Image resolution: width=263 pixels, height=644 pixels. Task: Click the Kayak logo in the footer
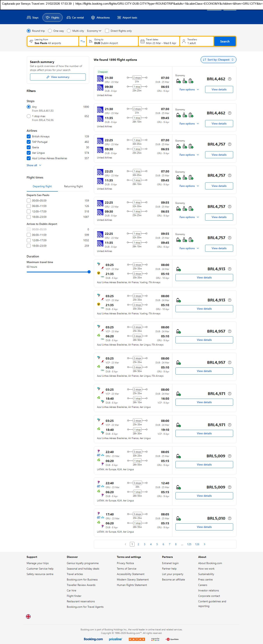point(137,639)
